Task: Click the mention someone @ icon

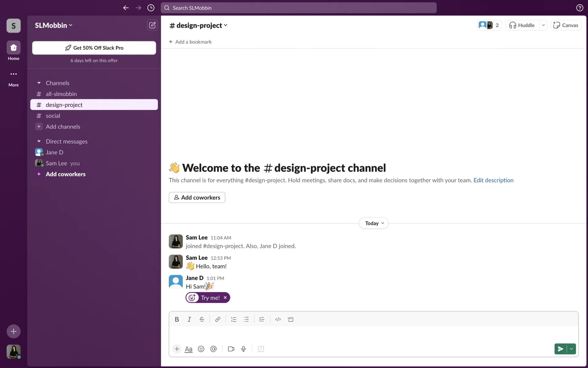Action: [213, 349]
